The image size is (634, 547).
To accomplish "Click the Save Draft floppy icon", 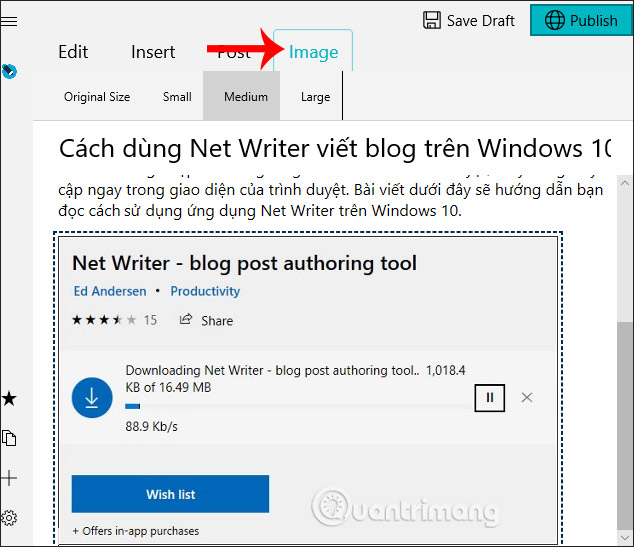I will (x=432, y=20).
